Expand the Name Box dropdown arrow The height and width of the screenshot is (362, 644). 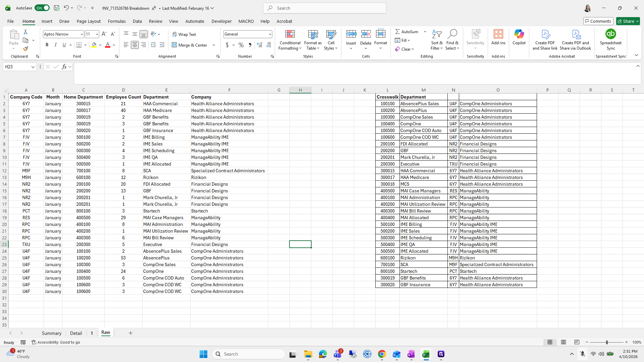[x=33, y=67]
